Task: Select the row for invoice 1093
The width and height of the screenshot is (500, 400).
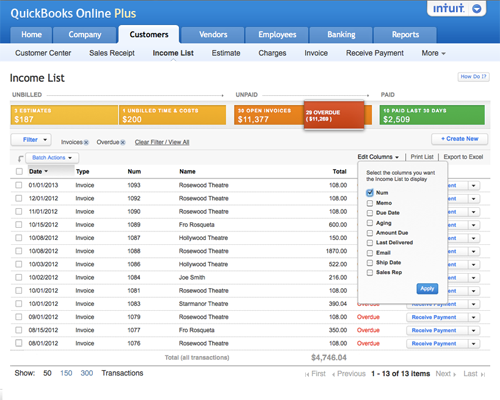Action: [x=19, y=185]
